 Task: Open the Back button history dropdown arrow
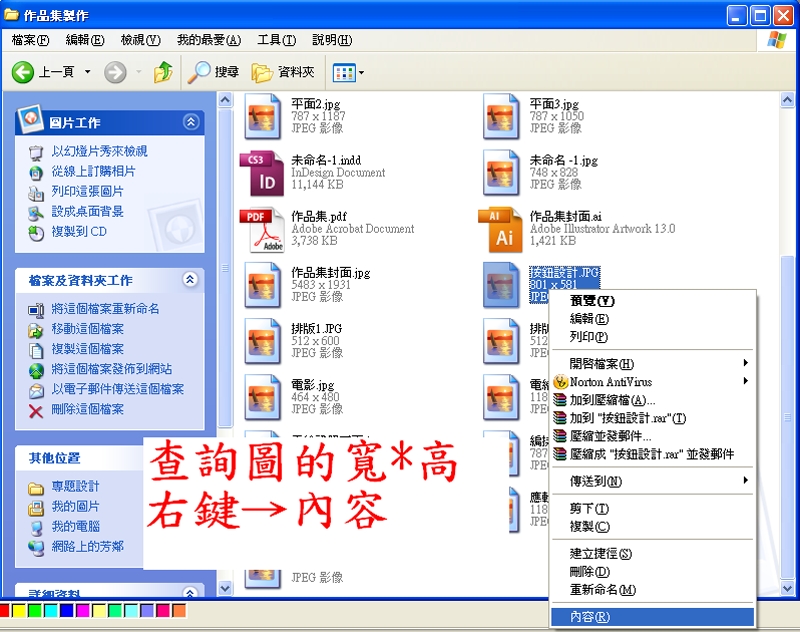[87, 72]
